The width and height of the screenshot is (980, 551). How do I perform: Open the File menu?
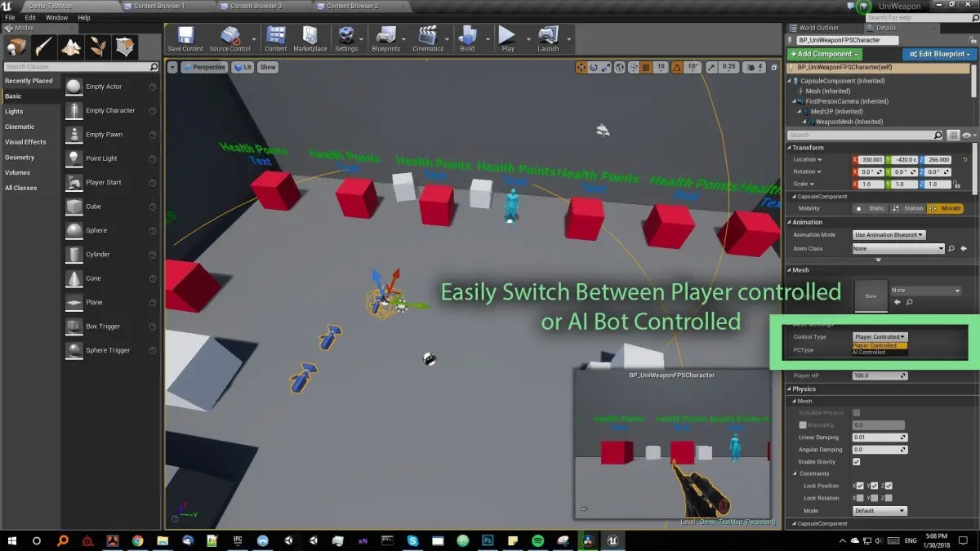(10, 17)
